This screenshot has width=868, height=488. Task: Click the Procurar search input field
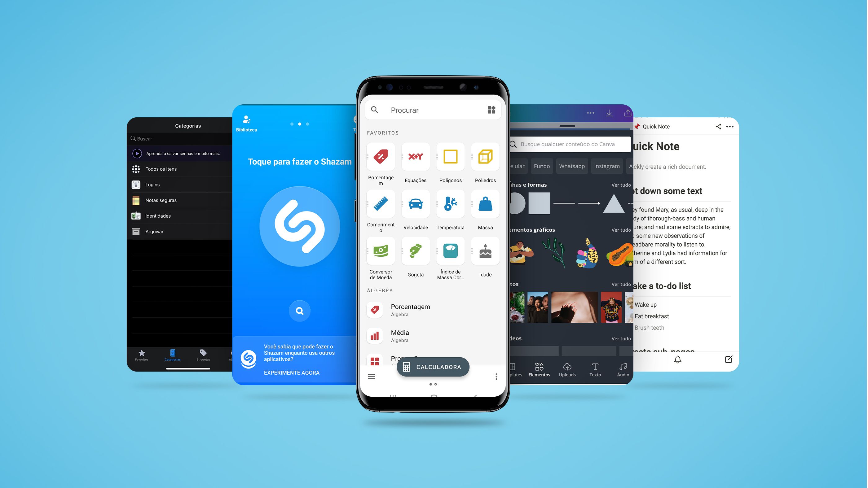click(x=434, y=110)
